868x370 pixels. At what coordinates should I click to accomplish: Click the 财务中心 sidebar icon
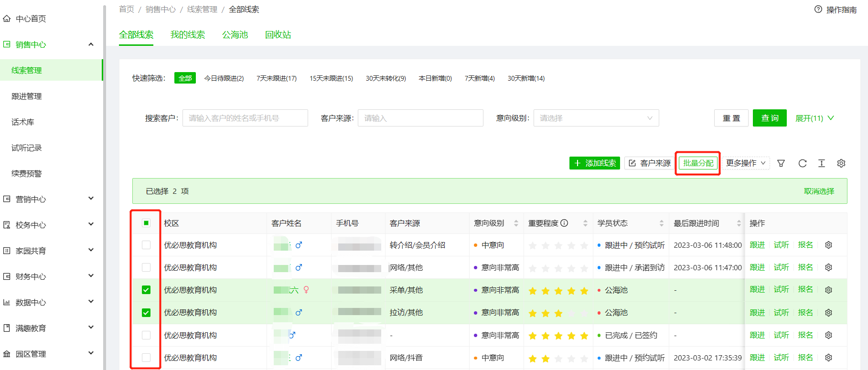pos(7,276)
